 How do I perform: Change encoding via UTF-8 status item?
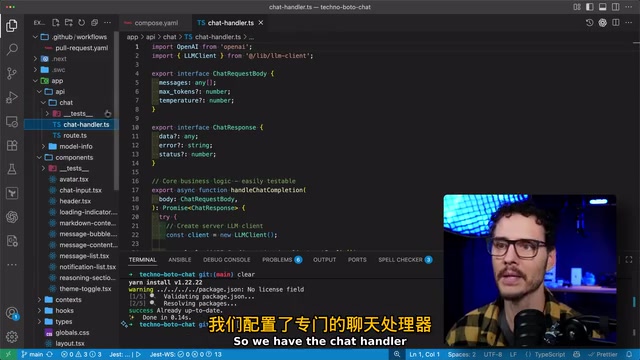[493, 354]
